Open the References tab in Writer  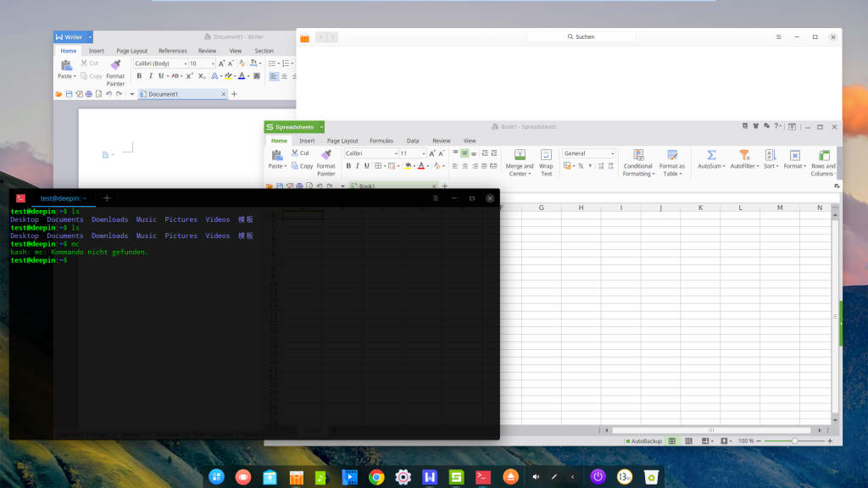173,51
